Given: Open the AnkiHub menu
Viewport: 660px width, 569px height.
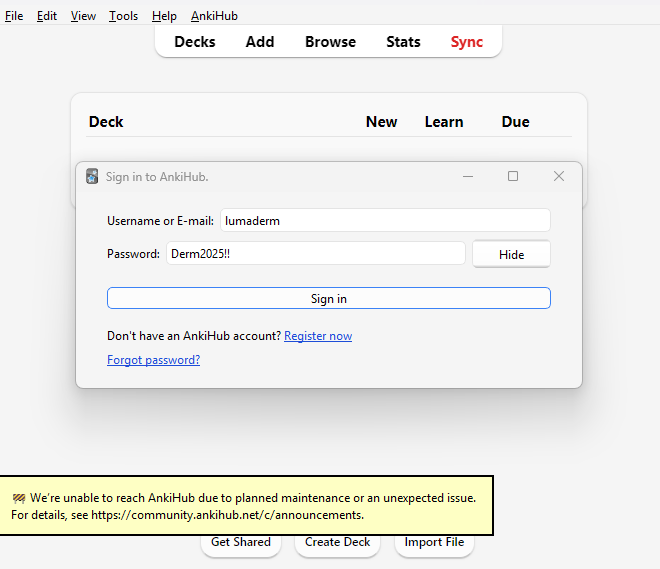Looking at the screenshot, I should (214, 16).
